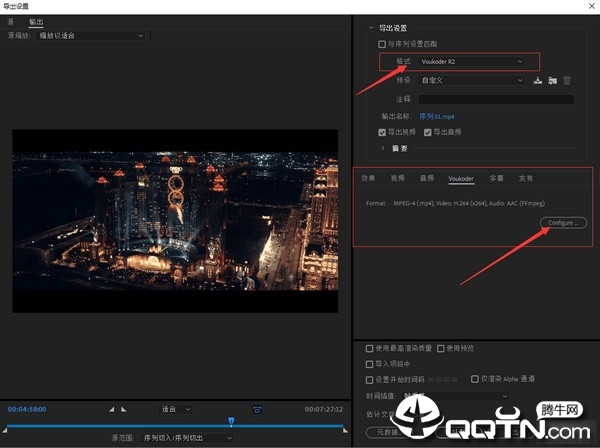Check Import into Project option

click(369, 364)
